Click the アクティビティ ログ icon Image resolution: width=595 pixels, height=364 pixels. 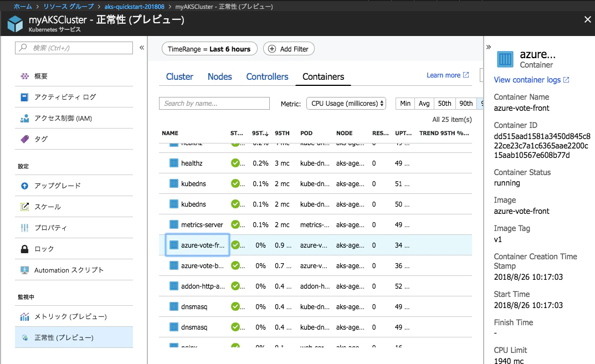tap(25, 97)
